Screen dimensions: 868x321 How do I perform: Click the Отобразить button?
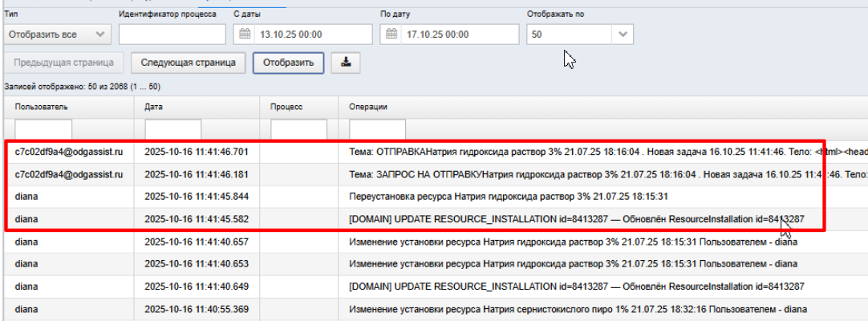pos(289,63)
